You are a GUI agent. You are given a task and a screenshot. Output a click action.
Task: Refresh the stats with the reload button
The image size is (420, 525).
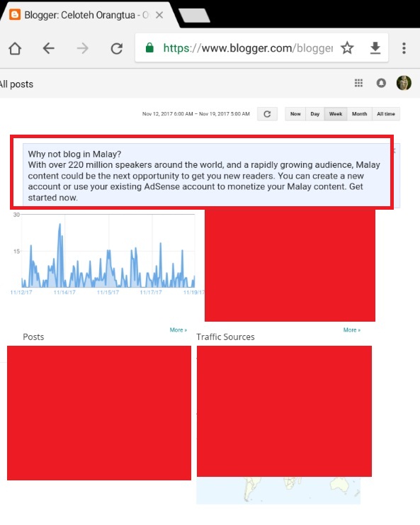pos(267,114)
